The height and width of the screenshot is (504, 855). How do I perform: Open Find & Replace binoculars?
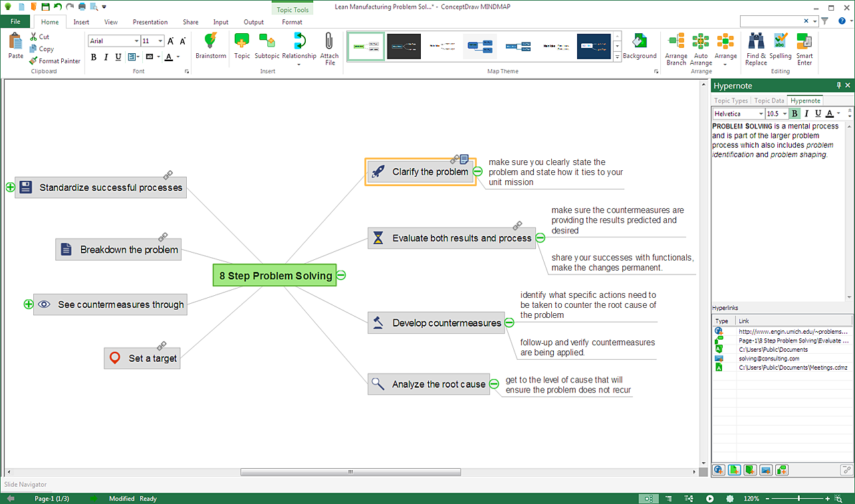756,42
